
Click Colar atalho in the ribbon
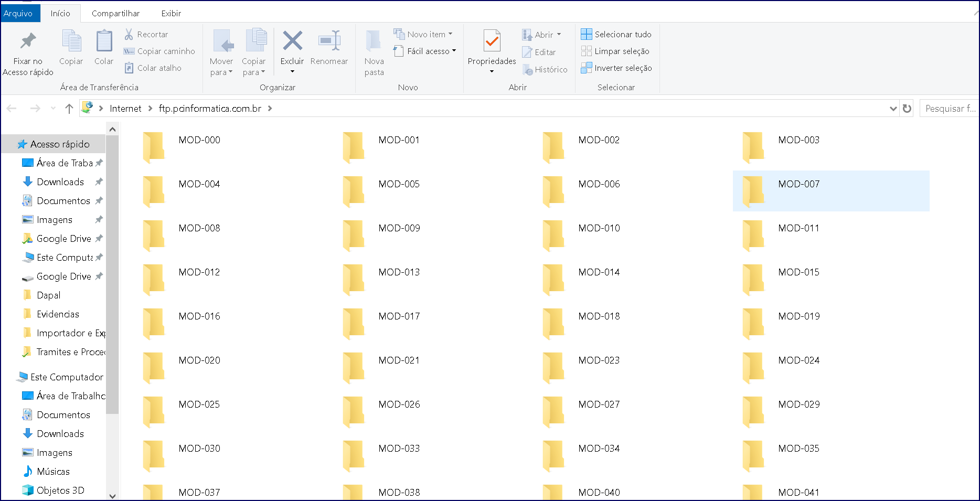tap(153, 68)
